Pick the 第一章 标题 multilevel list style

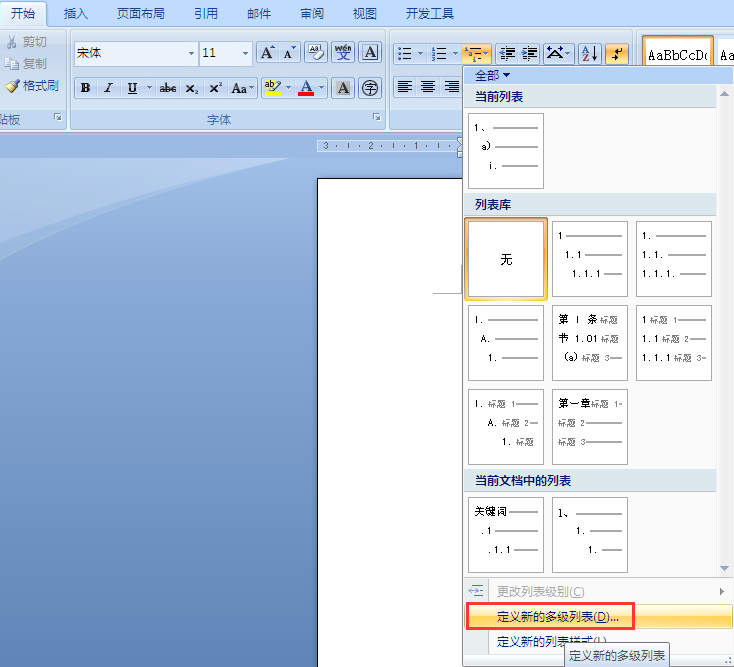click(x=590, y=427)
